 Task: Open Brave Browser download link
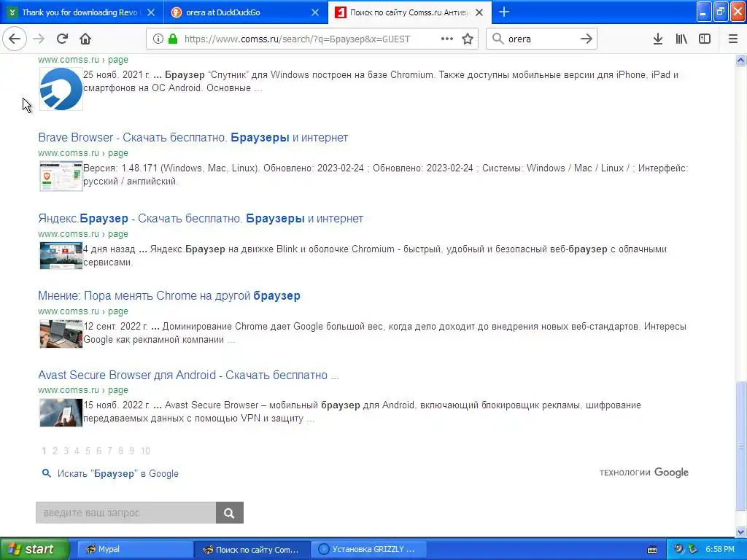pyautogui.click(x=193, y=138)
